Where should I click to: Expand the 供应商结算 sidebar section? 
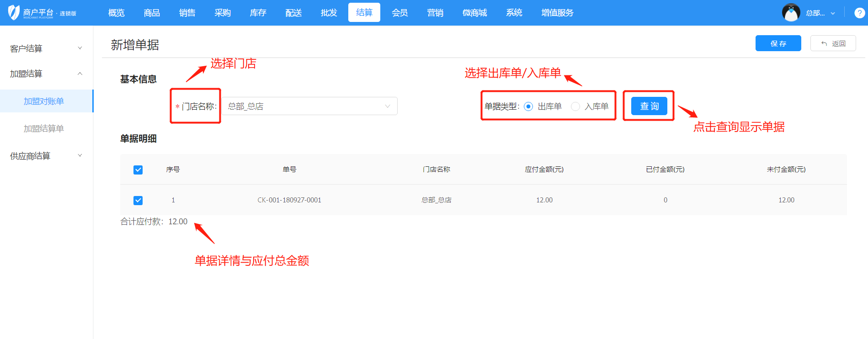point(46,156)
